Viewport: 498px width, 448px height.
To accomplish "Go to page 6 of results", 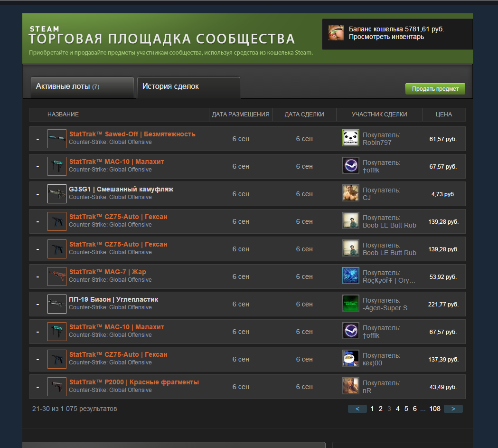I will [415, 409].
